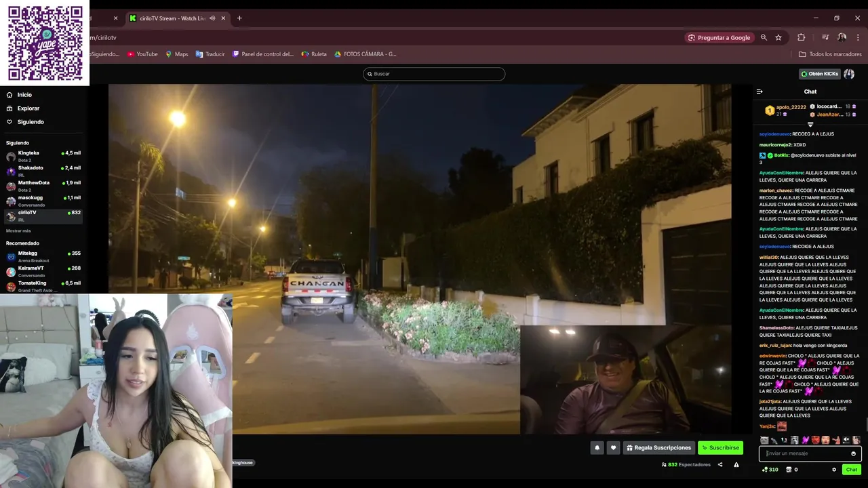Open Chrome three-dot menu
The image size is (868, 488).
(x=859, y=38)
